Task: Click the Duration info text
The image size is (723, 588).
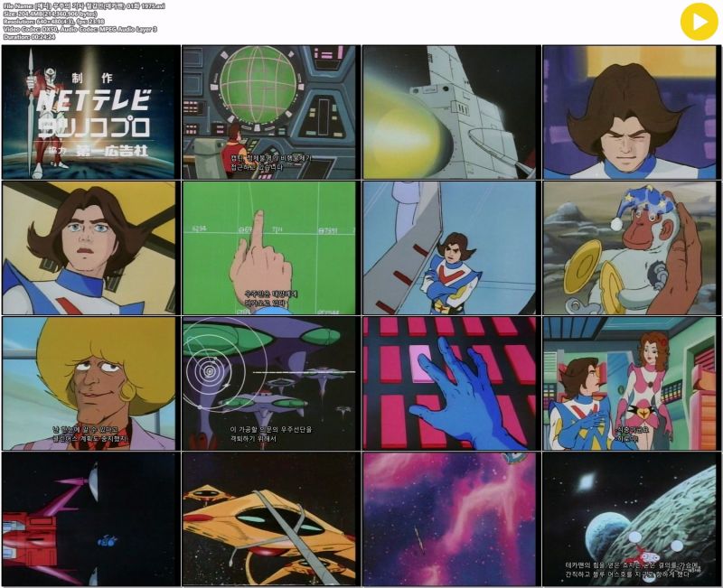Action: pos(30,38)
